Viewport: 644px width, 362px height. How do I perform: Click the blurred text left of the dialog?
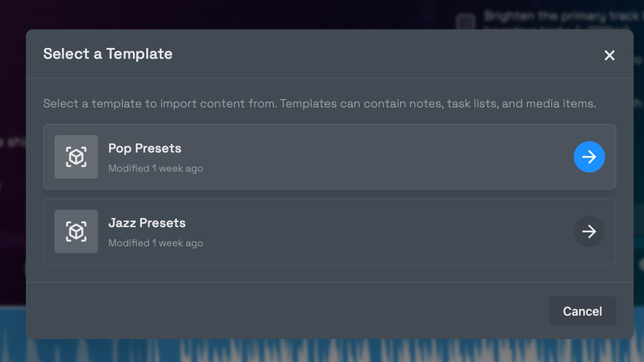[x=13, y=142]
